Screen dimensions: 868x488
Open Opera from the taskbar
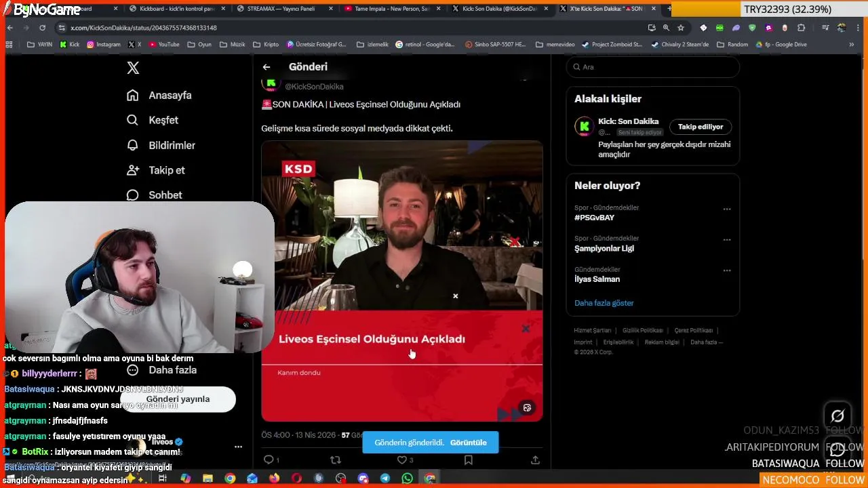296,479
